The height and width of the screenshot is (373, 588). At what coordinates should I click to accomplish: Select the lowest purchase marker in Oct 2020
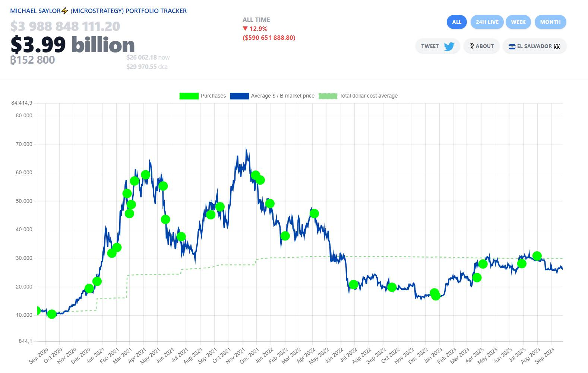52,314
